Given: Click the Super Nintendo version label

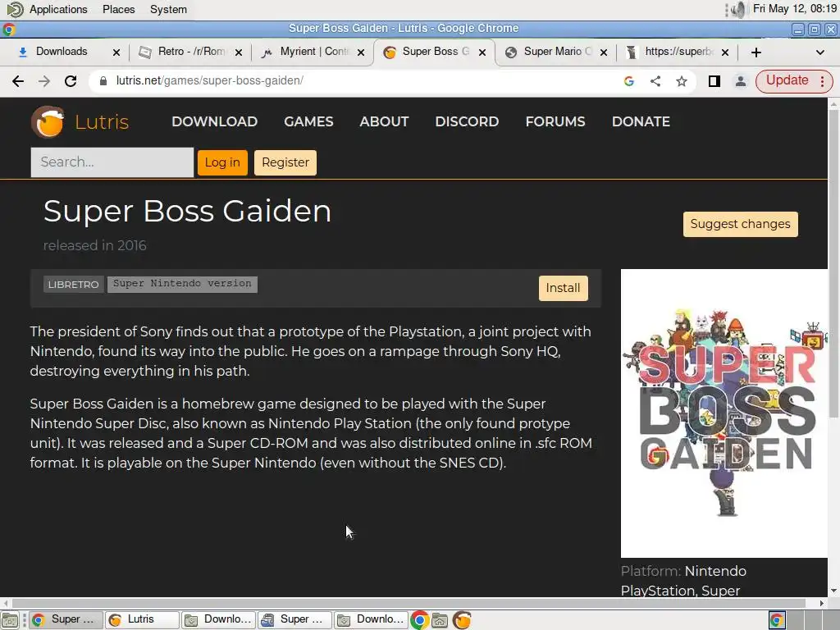Looking at the screenshot, I should (182, 284).
